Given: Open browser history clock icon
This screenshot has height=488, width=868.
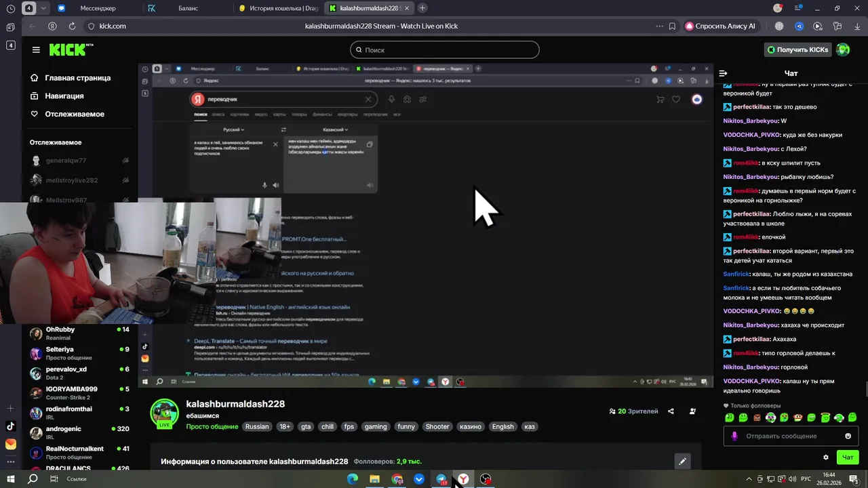Looking at the screenshot, I should tap(10, 8).
